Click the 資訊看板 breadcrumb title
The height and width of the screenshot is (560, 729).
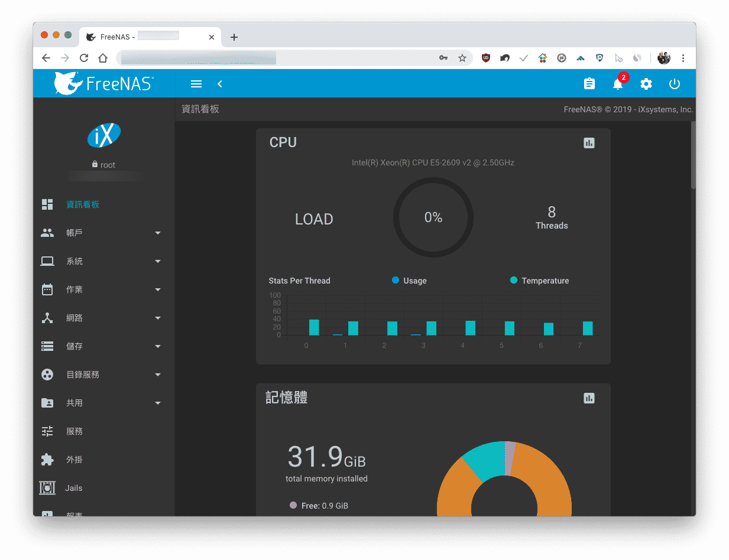[x=200, y=109]
